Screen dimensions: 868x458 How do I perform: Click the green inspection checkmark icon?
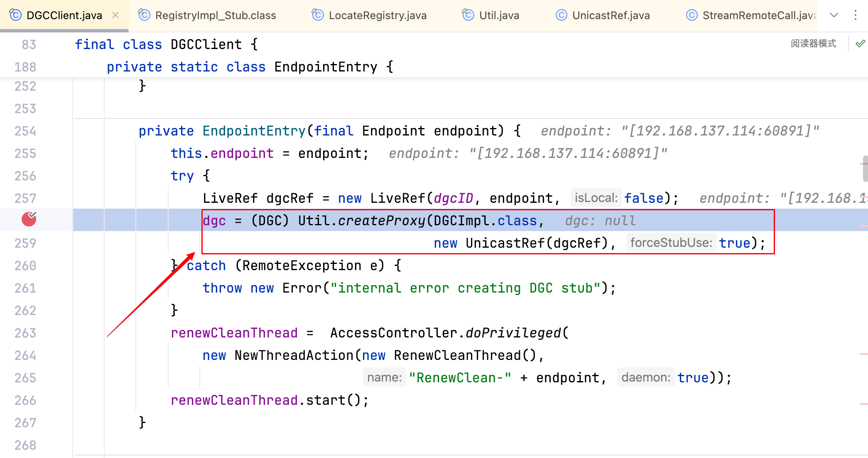point(860,44)
